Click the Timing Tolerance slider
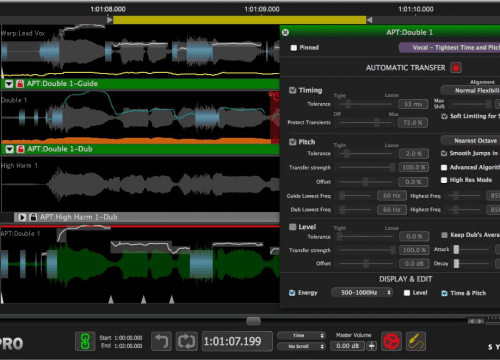Viewport: 500px width, 360px height. pos(365,104)
